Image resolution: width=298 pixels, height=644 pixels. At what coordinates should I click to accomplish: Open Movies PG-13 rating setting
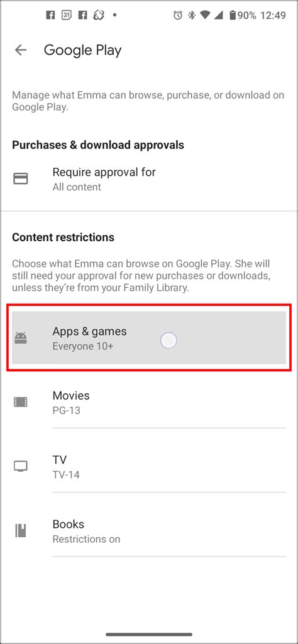[x=149, y=402]
